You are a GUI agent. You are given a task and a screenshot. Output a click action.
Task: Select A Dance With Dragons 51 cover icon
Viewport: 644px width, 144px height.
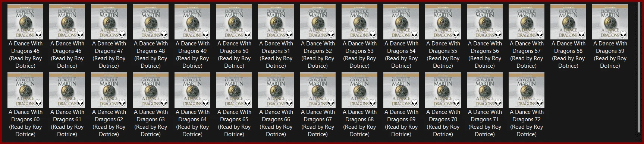[x=276, y=22]
